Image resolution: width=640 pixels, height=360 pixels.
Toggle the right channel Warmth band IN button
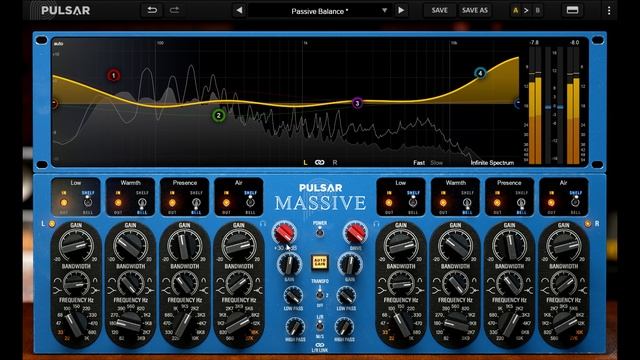click(x=443, y=202)
